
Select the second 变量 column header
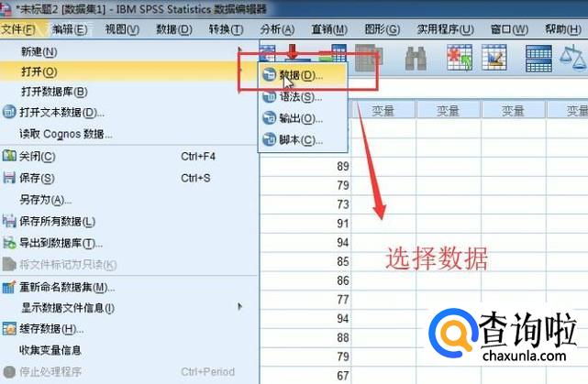tap(449, 111)
